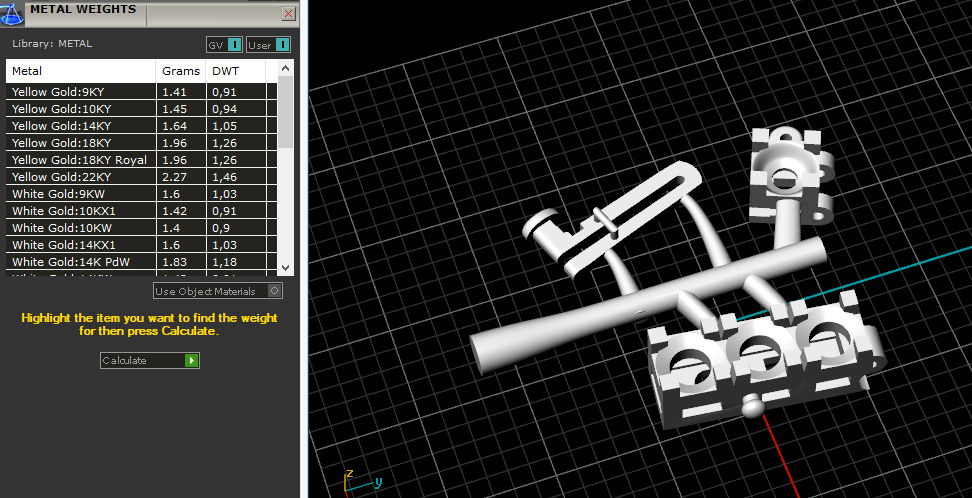Sort by the Grams column header

point(181,71)
